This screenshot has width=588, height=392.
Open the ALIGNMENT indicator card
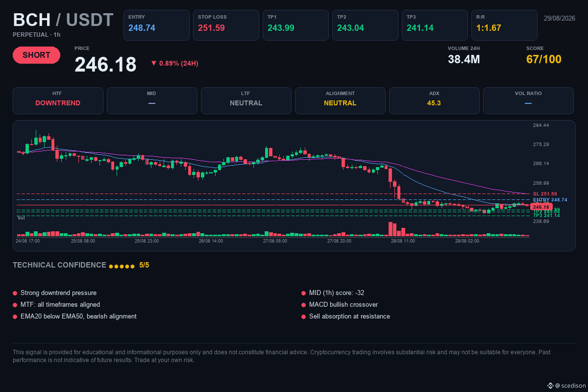(340, 101)
